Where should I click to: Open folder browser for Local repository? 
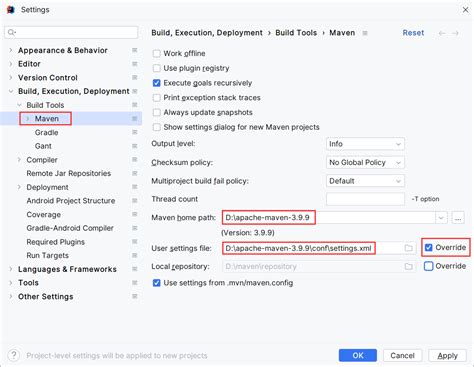coord(408,266)
